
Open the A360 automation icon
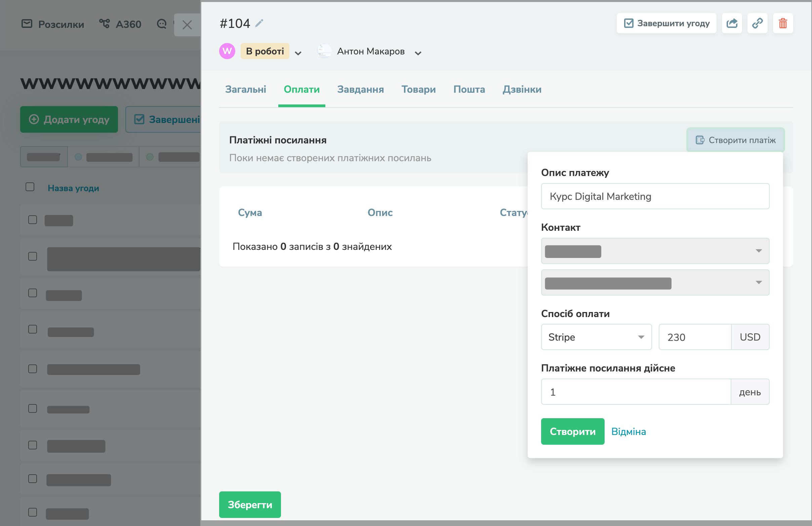click(105, 24)
